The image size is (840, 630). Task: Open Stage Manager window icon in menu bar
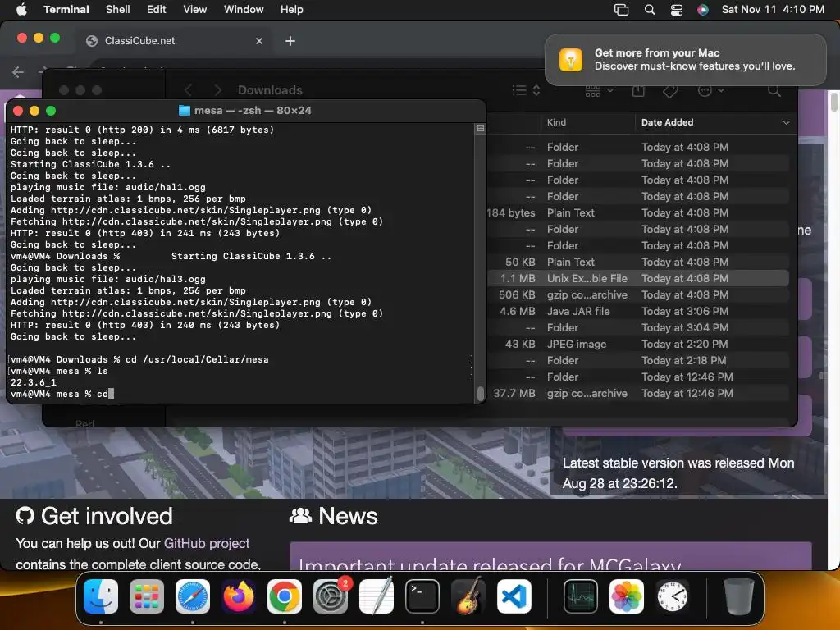point(622,10)
